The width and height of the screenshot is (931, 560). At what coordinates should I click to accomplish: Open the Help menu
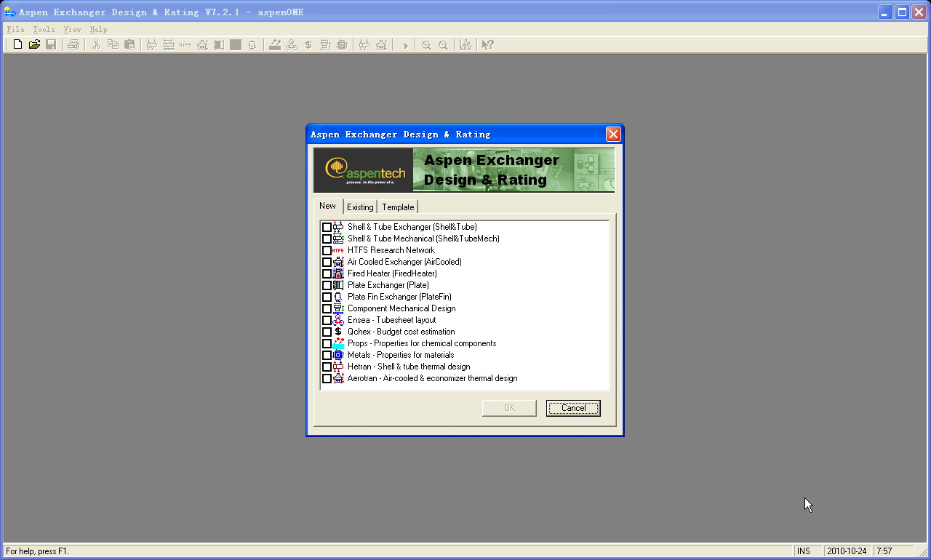[98, 30]
